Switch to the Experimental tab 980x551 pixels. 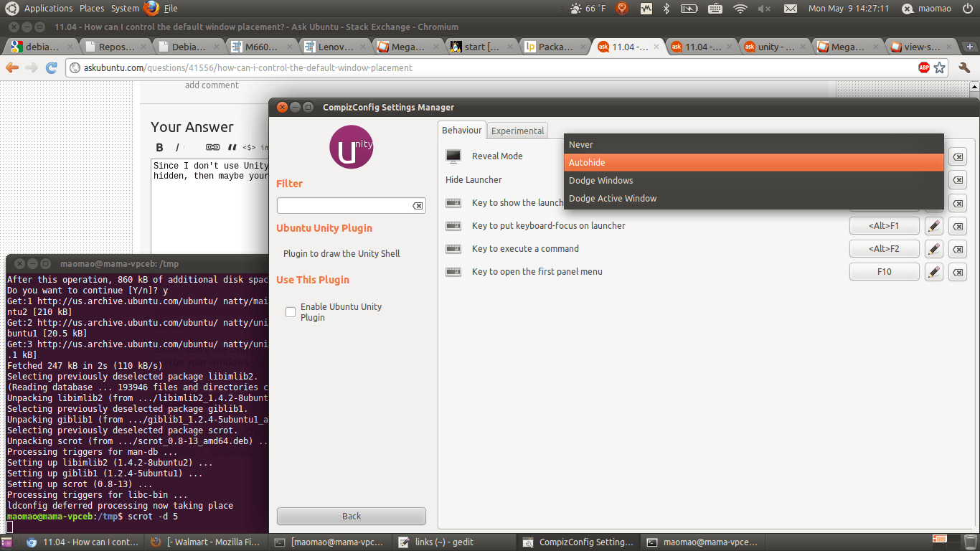coord(517,131)
